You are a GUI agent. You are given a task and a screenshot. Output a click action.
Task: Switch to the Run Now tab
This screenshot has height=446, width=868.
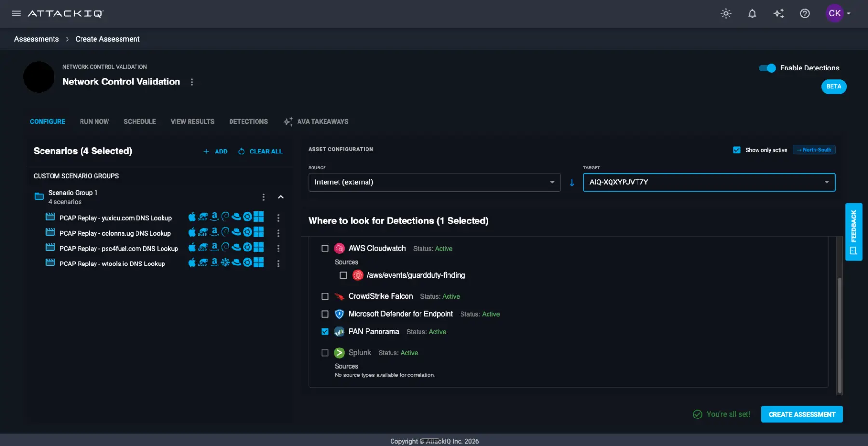95,122
